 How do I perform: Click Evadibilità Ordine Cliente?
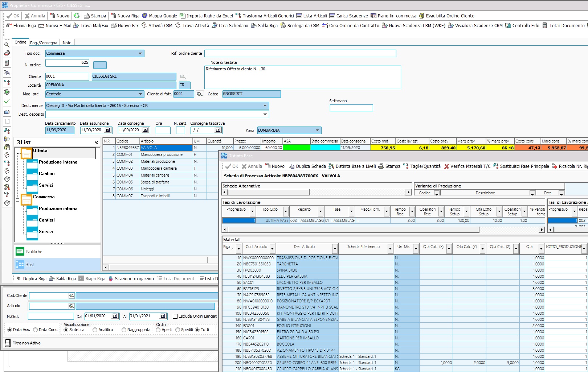[x=446, y=16]
